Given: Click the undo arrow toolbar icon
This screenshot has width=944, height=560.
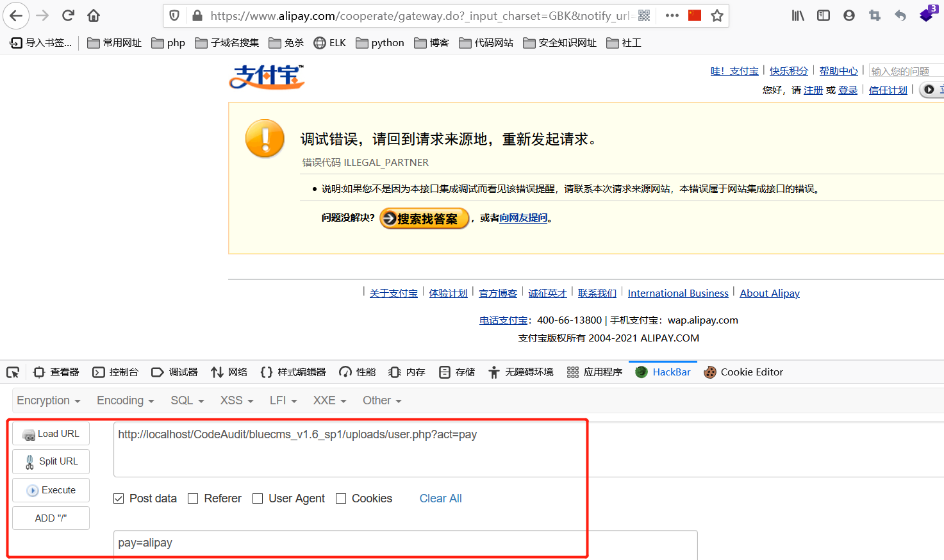Looking at the screenshot, I should tap(900, 15).
